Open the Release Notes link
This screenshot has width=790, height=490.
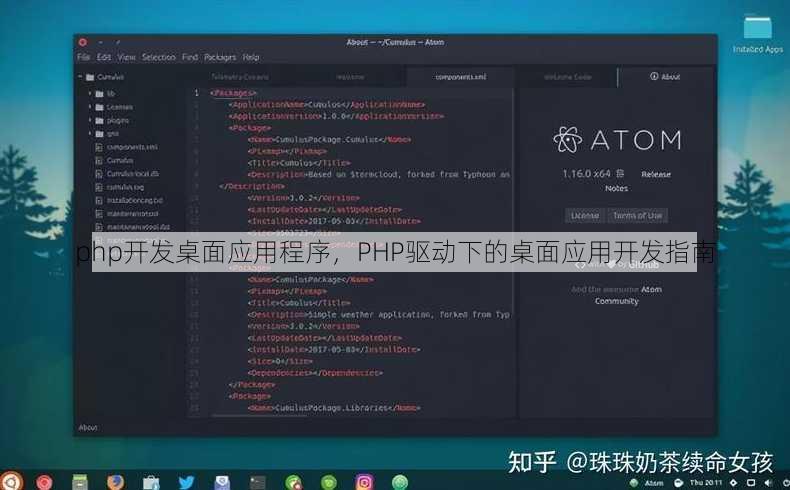point(655,174)
